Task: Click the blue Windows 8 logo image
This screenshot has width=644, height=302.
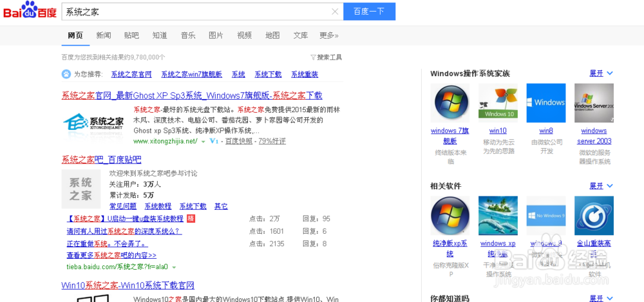Action: pyautogui.click(x=546, y=103)
